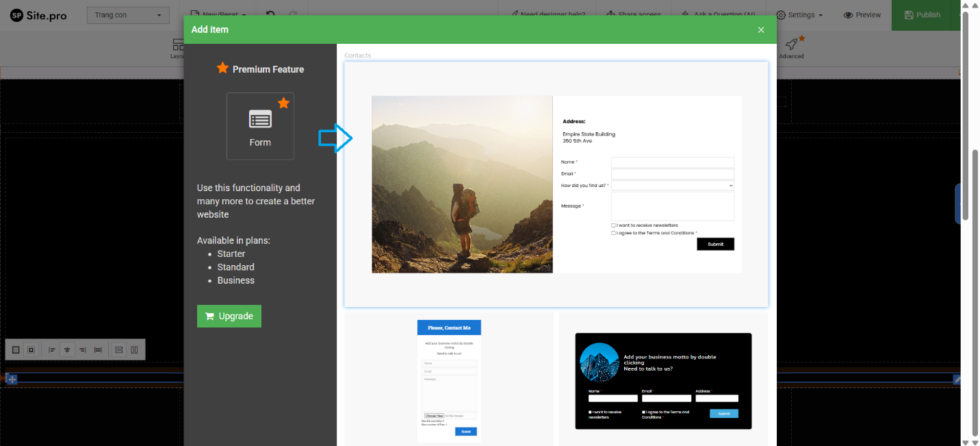
Task: Open the 'Trang con' page dropdown
Action: coord(128,15)
